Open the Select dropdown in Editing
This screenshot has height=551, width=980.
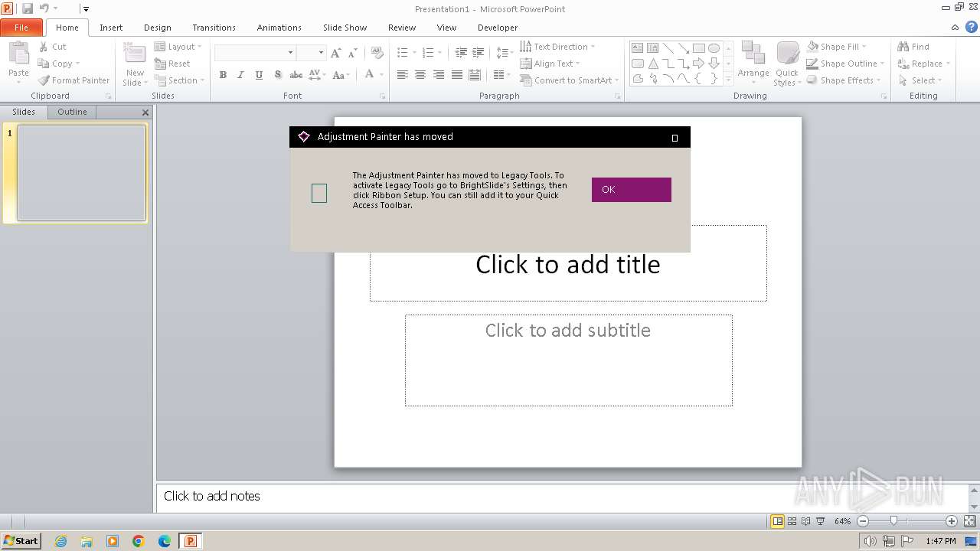[x=920, y=80]
